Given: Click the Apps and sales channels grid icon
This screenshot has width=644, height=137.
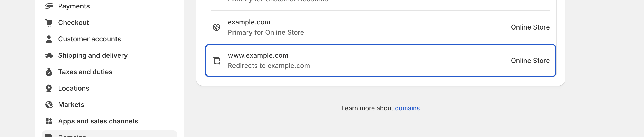Looking at the screenshot, I should (49, 121).
